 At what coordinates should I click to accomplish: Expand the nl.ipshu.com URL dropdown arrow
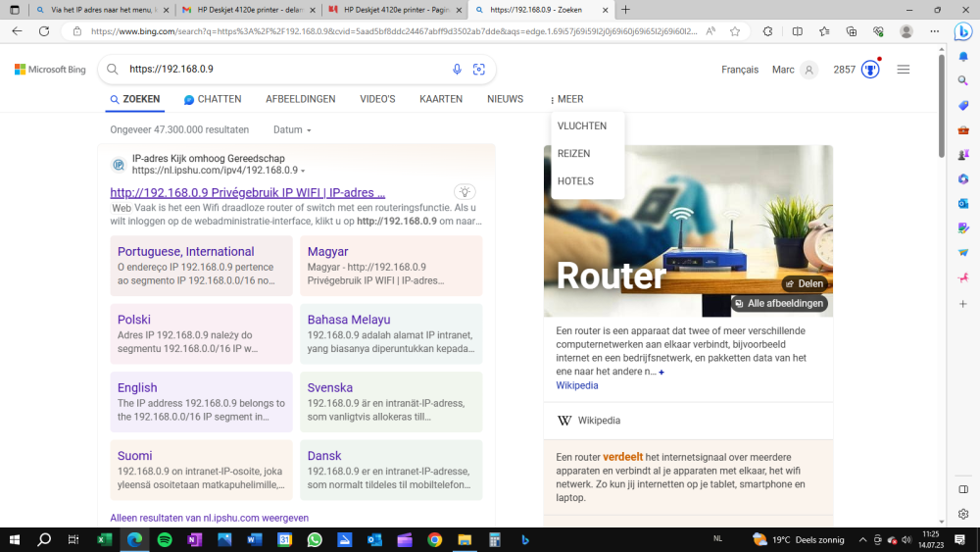[303, 171]
